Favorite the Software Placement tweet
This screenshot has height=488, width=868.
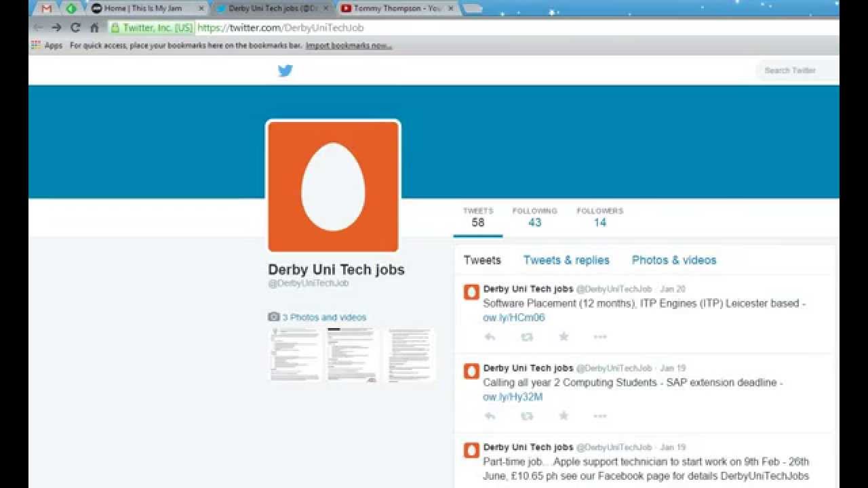point(564,337)
